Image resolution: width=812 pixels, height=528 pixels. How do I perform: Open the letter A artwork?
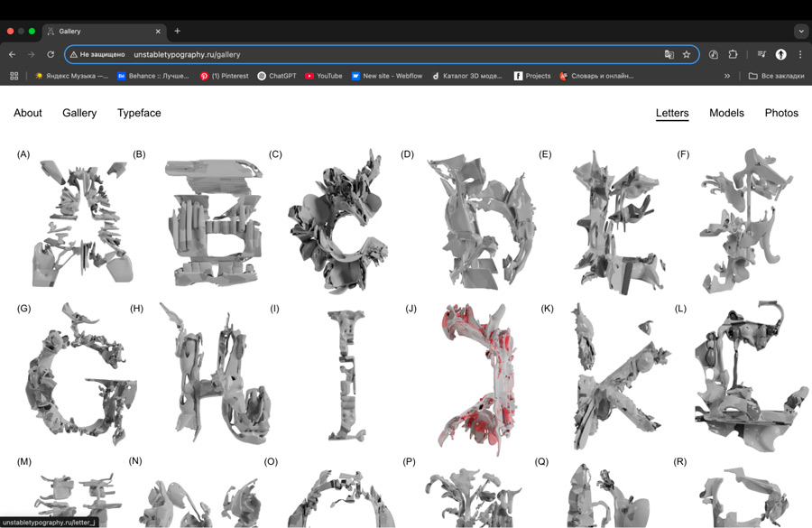click(x=81, y=223)
